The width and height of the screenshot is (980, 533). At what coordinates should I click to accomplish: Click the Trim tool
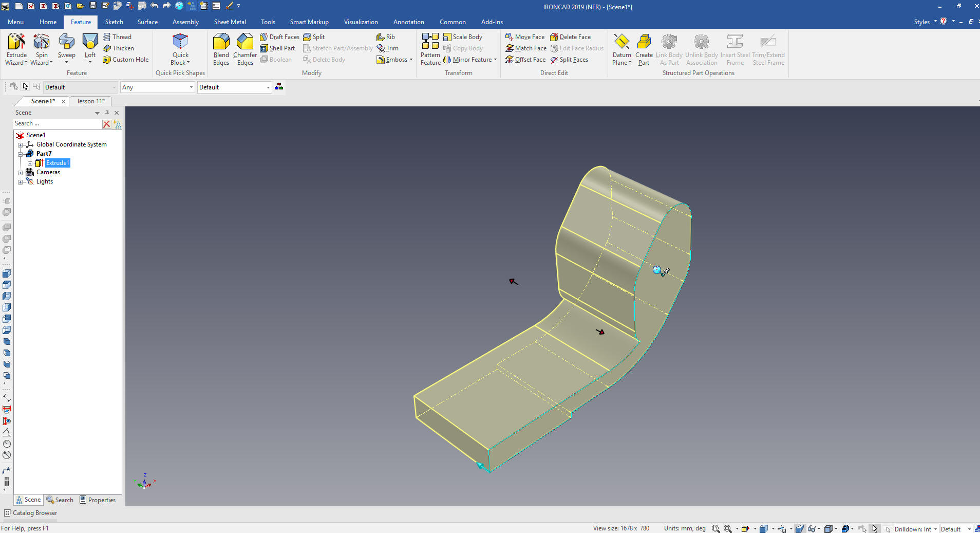387,48
